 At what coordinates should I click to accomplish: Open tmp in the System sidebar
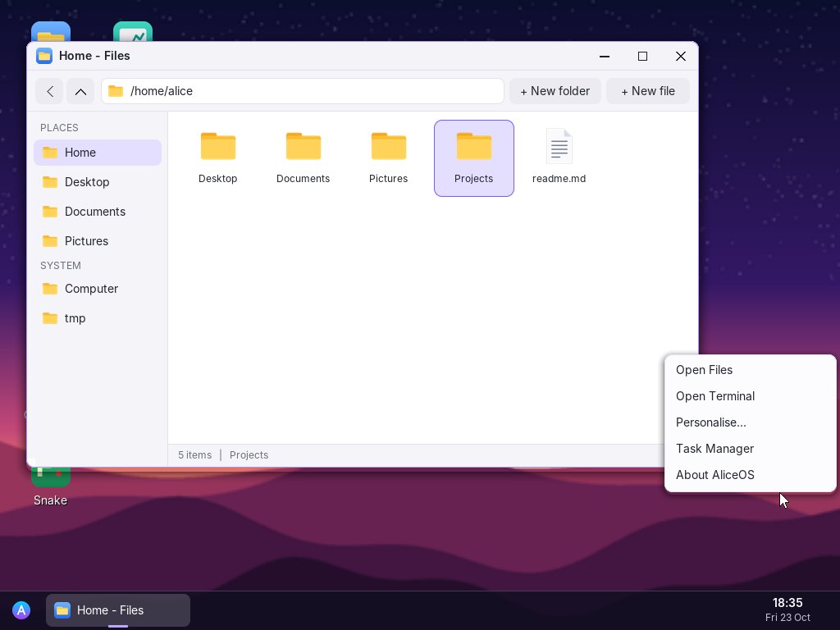coord(98,318)
